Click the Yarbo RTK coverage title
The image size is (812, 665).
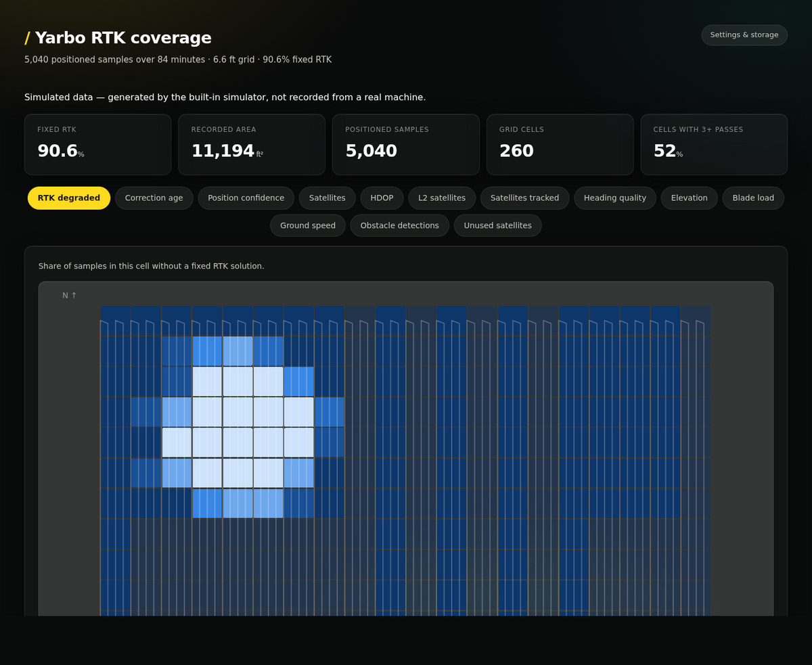[x=118, y=38]
